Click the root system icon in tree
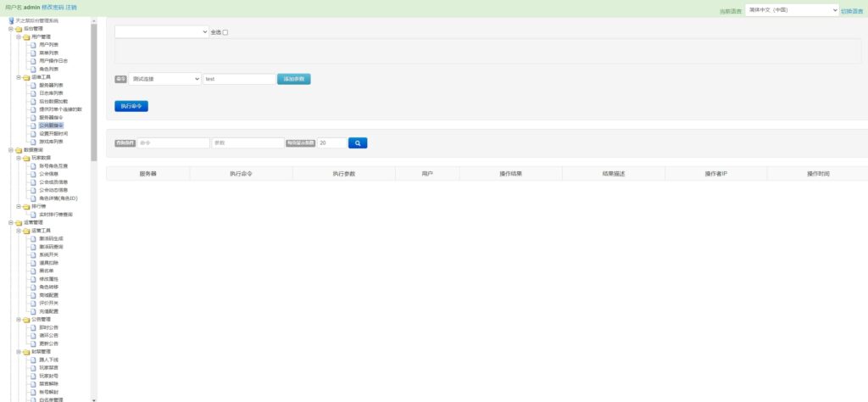Image resolution: width=868 pixels, height=402 pixels. point(10,20)
